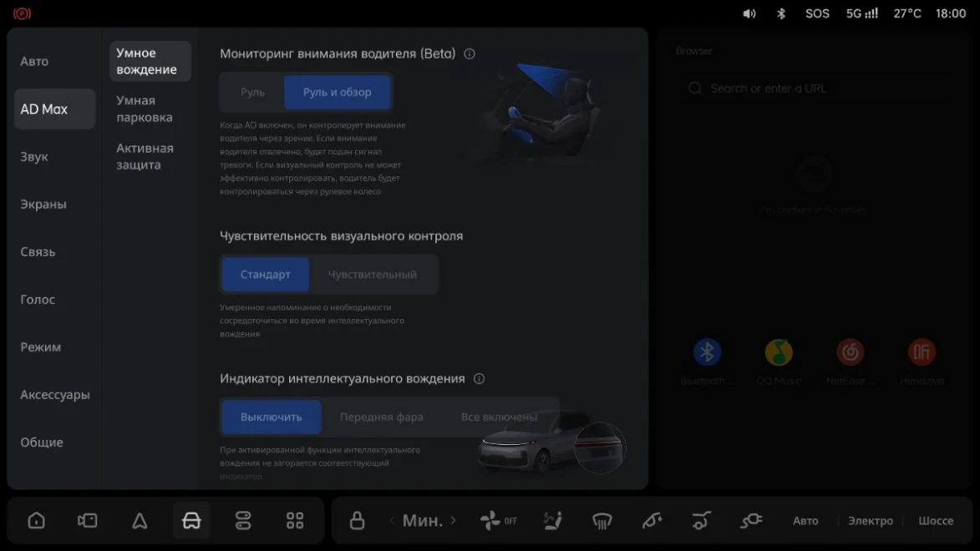Decrease temperature with left chevron near 'Мин.'
The width and height of the screenshot is (980, 551).
click(x=392, y=520)
